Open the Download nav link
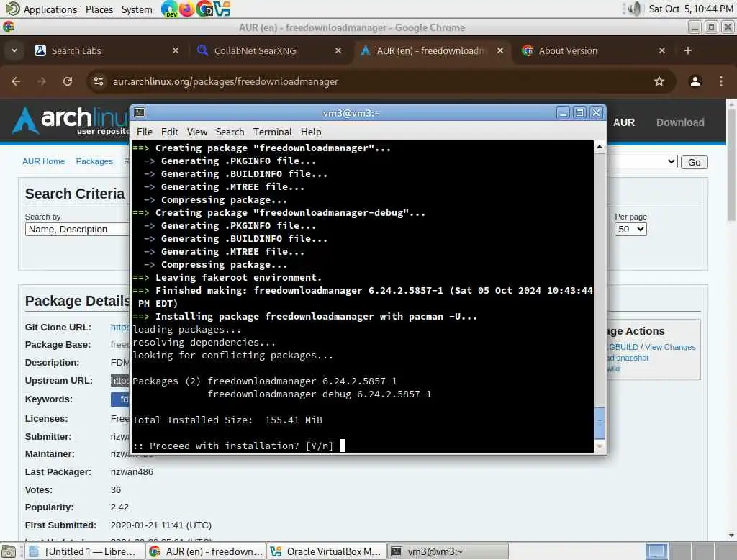737x560 pixels. click(680, 122)
